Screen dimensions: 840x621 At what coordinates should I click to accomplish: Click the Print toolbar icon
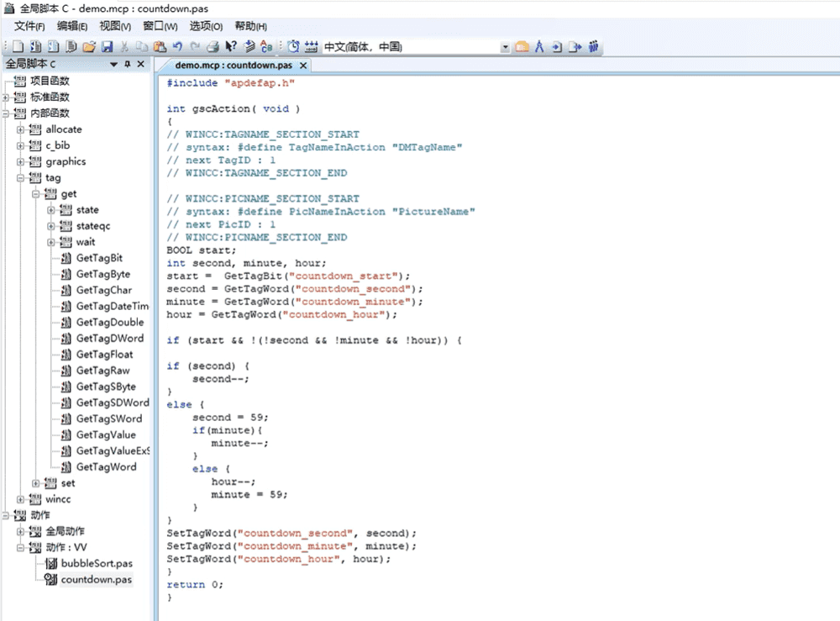coord(213,47)
